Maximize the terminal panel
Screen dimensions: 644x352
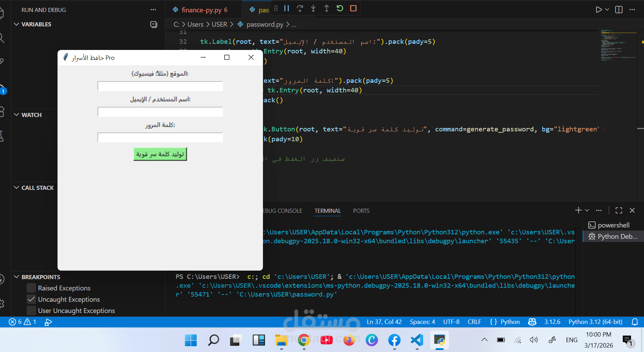pos(619,210)
